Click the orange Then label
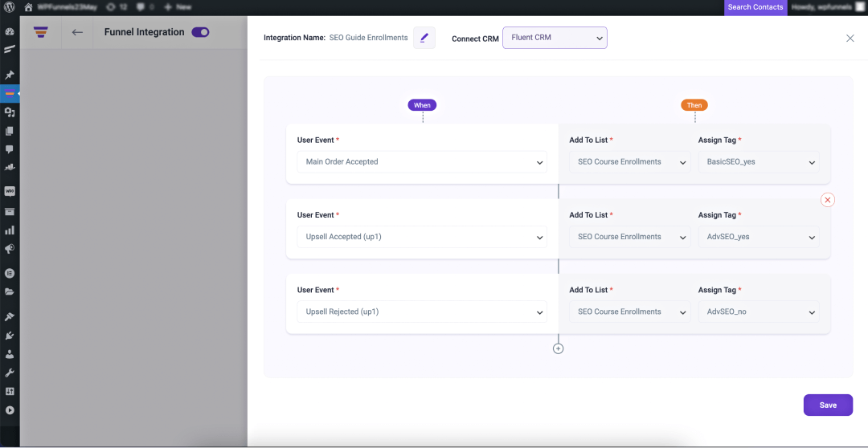Screen dimensions: 868x448 [x=694, y=105]
